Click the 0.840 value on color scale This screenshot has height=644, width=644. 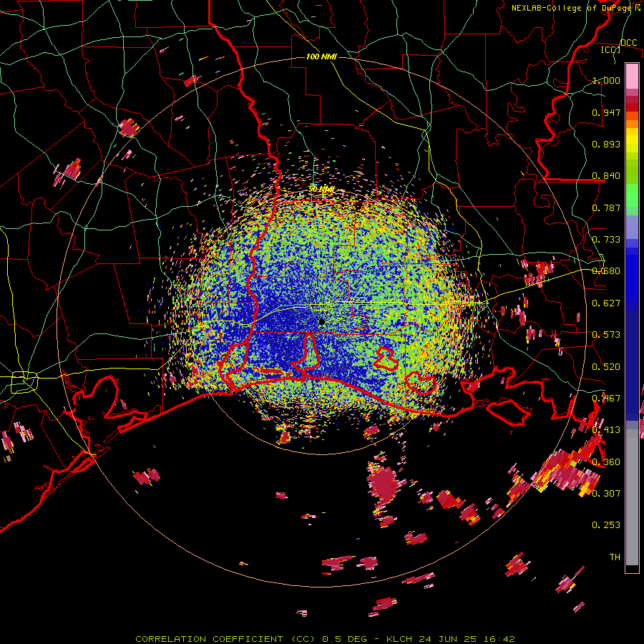606,176
